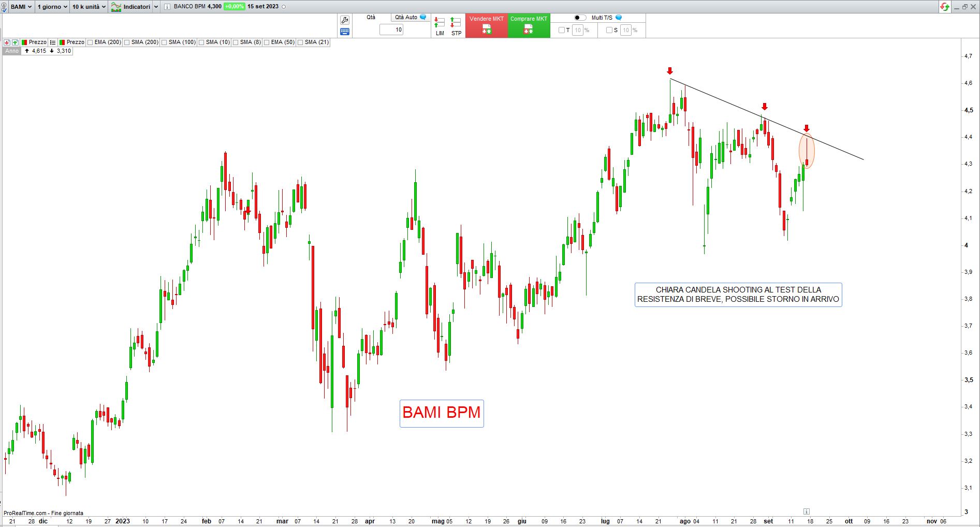Expand the 1 giorno timeframe dropdown
Screen dimensions: 980x527
point(52,7)
